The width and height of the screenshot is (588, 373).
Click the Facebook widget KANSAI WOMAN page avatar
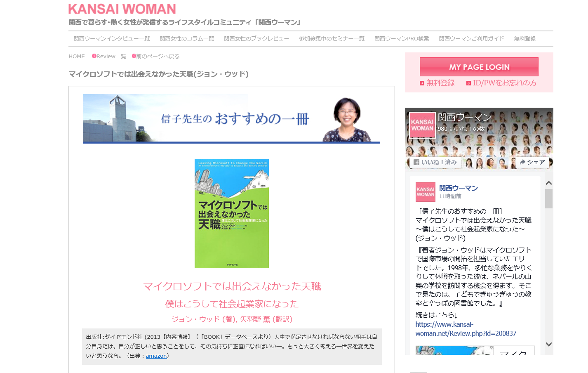422,125
